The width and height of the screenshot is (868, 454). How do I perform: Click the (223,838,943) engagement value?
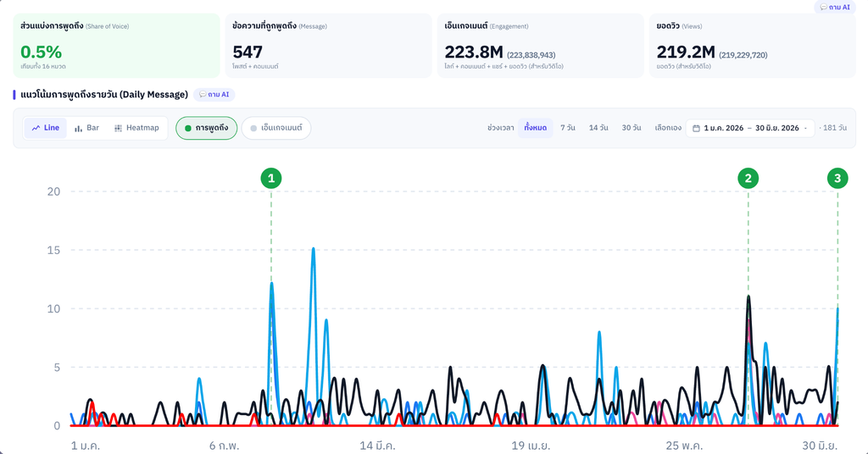531,55
